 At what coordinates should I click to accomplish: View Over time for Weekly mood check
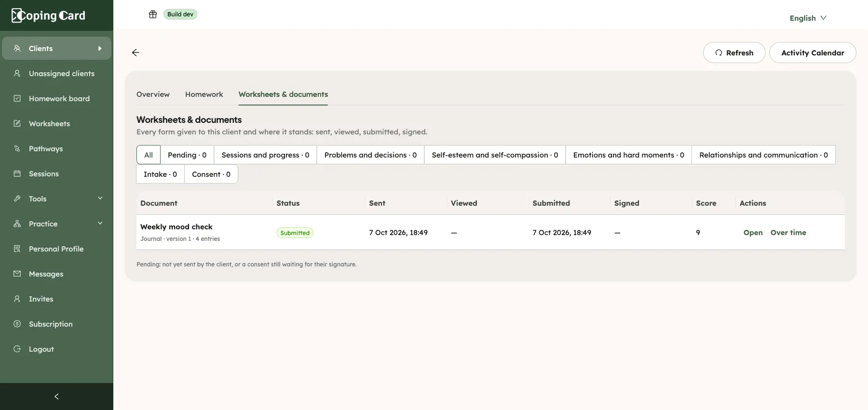click(x=788, y=232)
